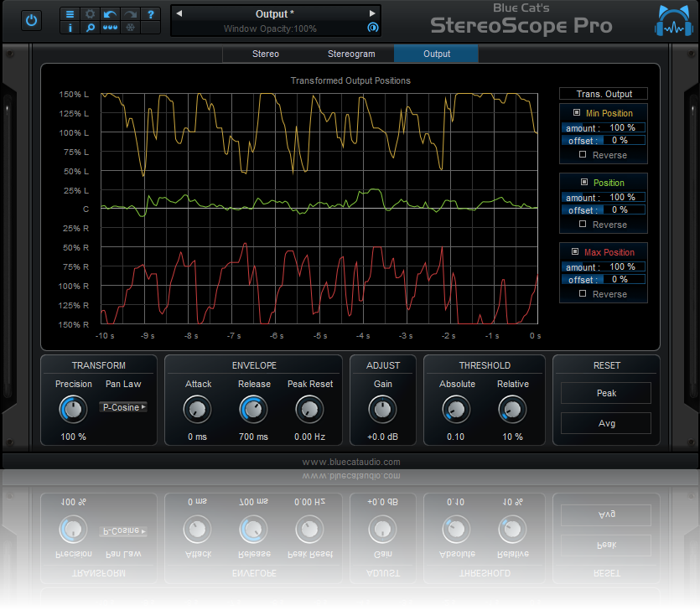Click the 0.10 absolute threshold value
The image size is (700, 610).
coord(456,437)
